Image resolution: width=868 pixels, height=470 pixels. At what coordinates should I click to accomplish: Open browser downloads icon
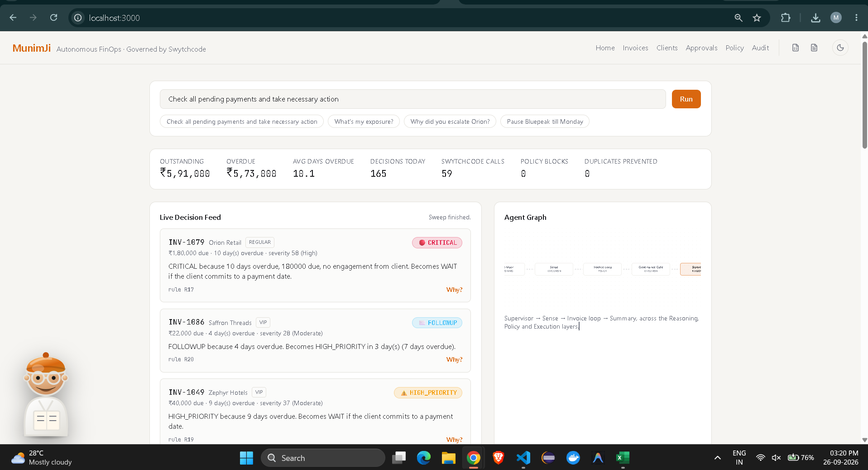(x=815, y=18)
